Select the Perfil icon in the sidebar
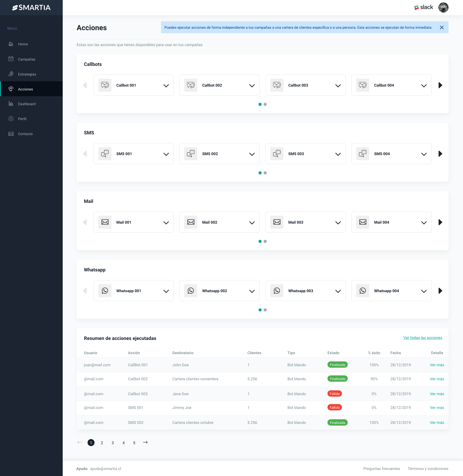Viewport: 463px width, 476px height. point(11,119)
